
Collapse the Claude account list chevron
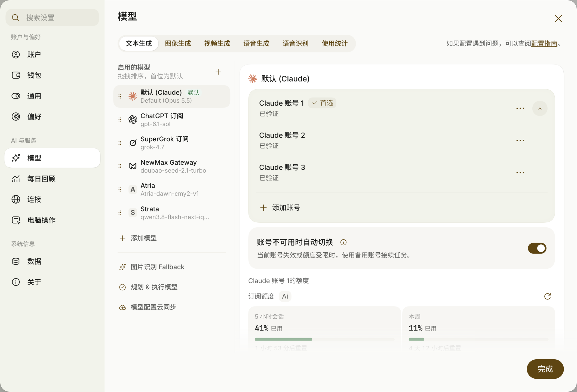[540, 108]
